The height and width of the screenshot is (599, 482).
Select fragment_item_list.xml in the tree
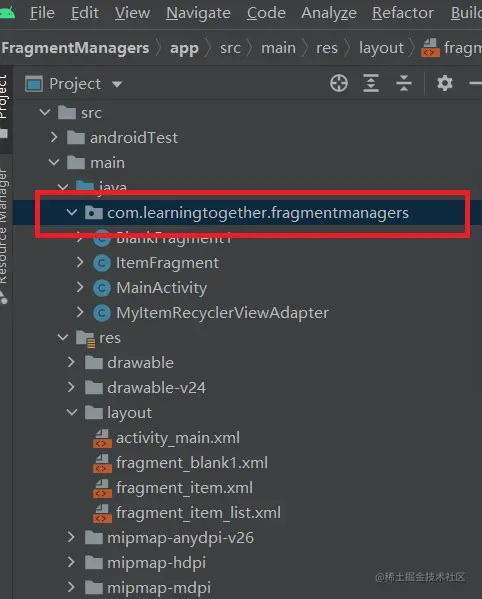pyautogui.click(x=198, y=513)
